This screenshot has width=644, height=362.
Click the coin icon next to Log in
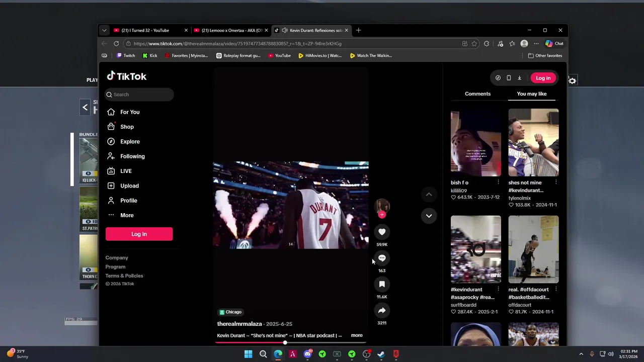[498, 78]
